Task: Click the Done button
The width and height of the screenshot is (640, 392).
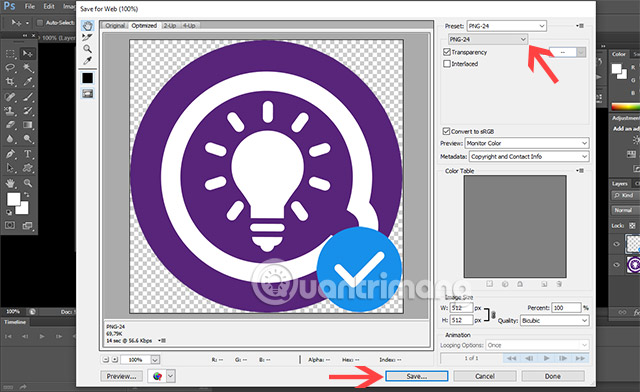Action: tap(553, 376)
